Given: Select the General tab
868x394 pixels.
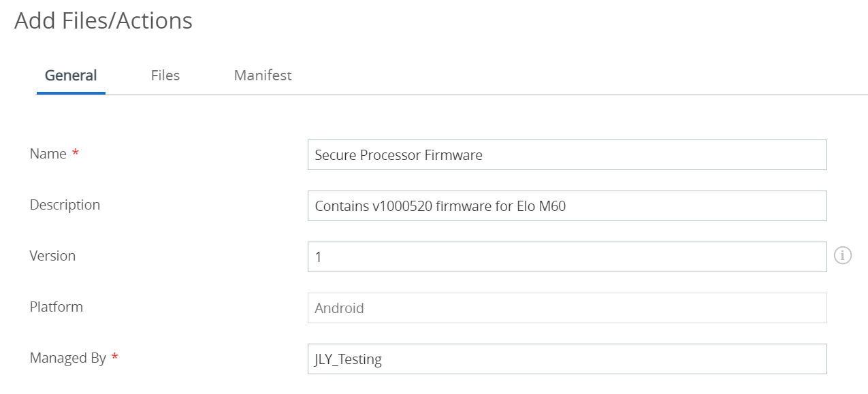Looking at the screenshot, I should point(71,76).
